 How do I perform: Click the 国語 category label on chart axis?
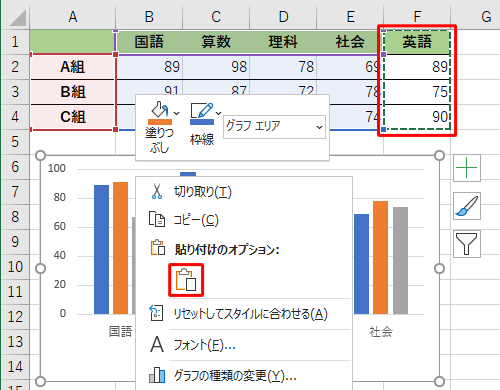pyautogui.click(x=121, y=332)
